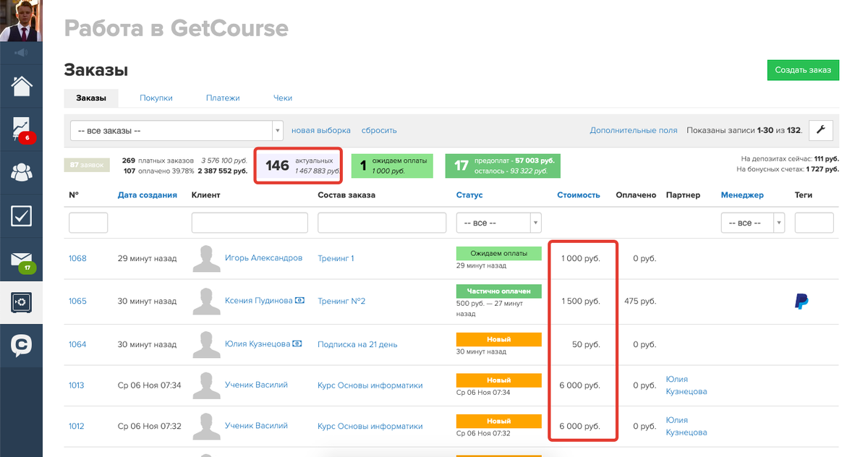Select the sales safe icon in sidebar
The width and height of the screenshot is (868, 457).
coord(21,302)
